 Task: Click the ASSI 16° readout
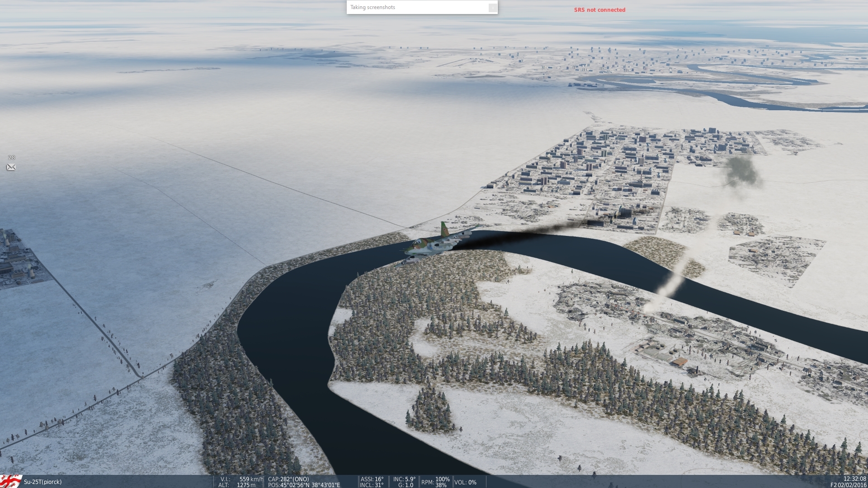tap(372, 479)
